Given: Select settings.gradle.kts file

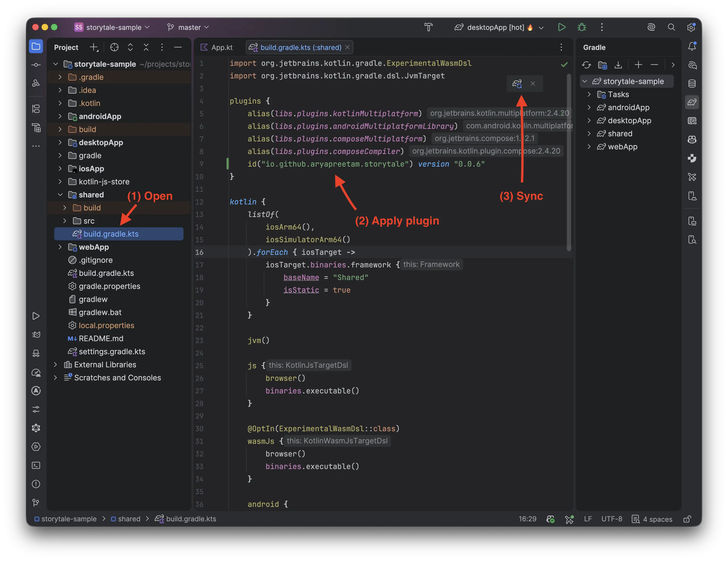Looking at the screenshot, I should [x=112, y=351].
